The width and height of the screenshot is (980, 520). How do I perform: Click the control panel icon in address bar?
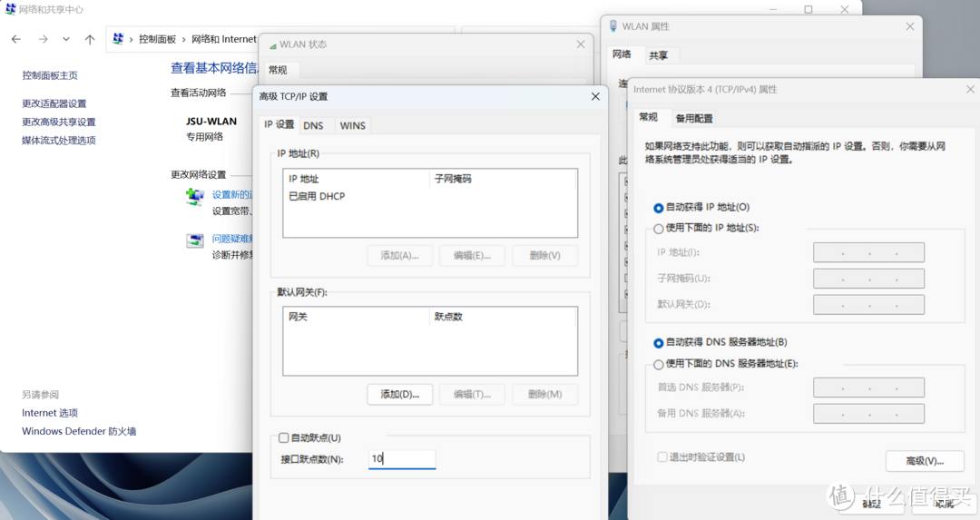pyautogui.click(x=118, y=39)
